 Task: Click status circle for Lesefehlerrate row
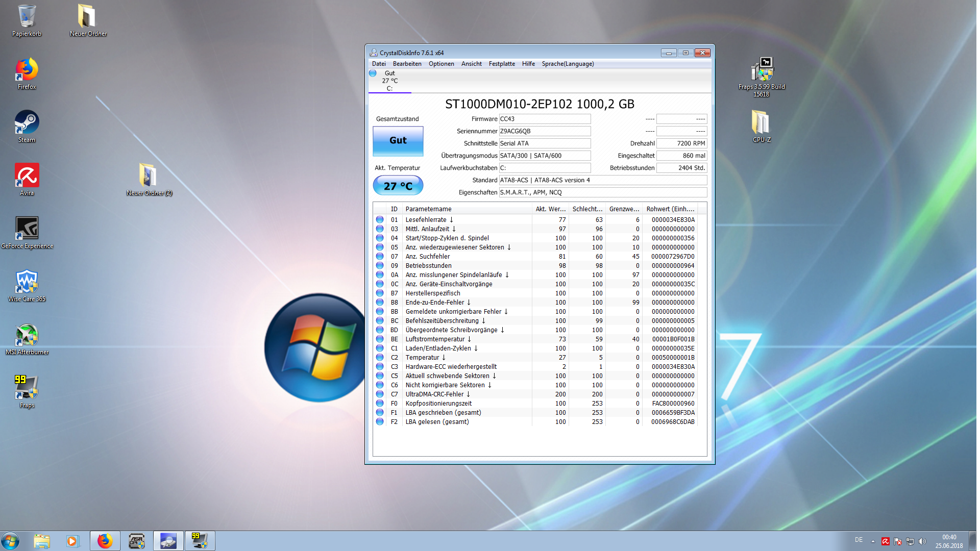380,219
